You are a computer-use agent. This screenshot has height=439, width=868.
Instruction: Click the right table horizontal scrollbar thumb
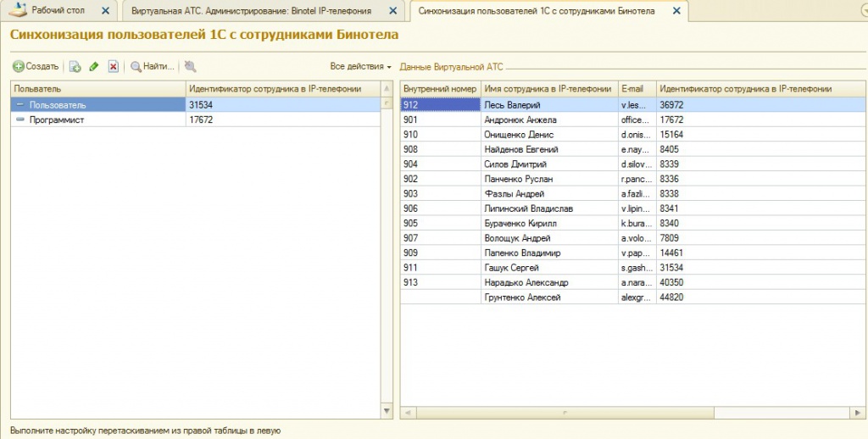click(565, 413)
